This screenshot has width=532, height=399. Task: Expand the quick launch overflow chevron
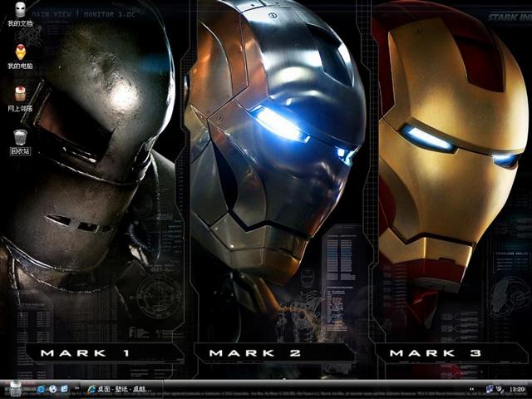click(x=77, y=388)
